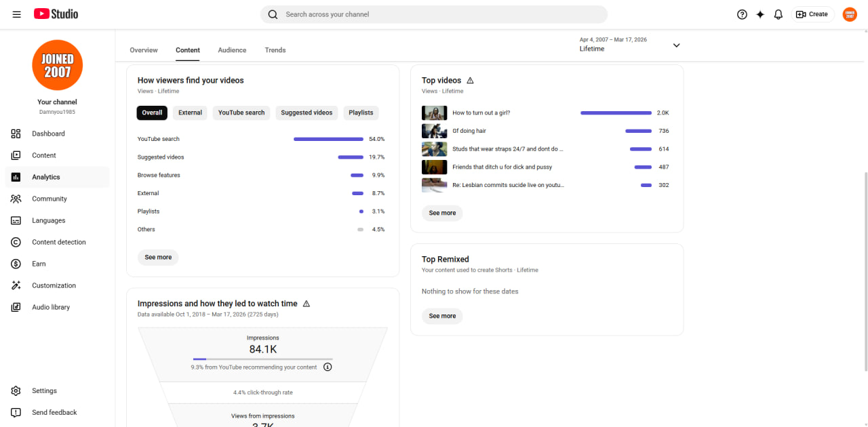Click the 2.0K view count
The width and height of the screenshot is (868, 427).
click(x=663, y=113)
